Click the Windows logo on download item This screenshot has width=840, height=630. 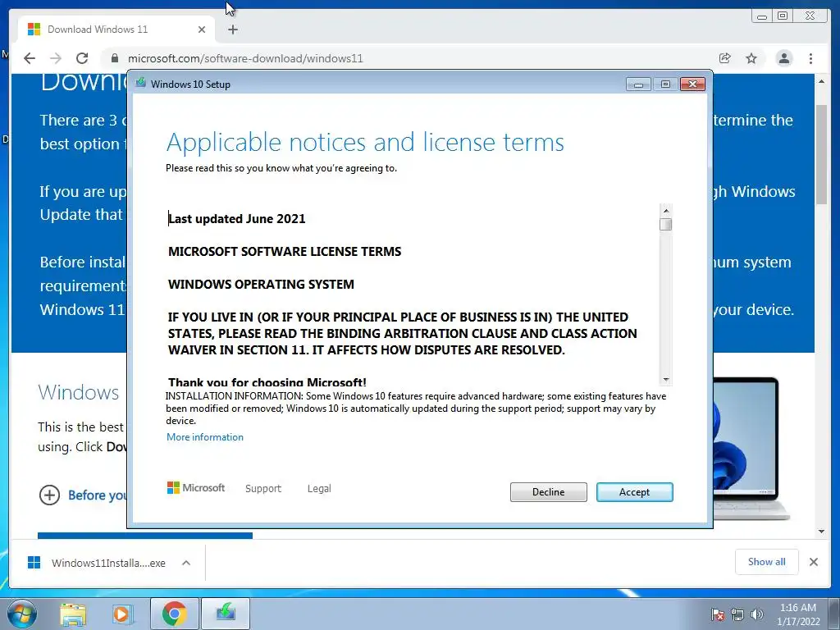[34, 563]
